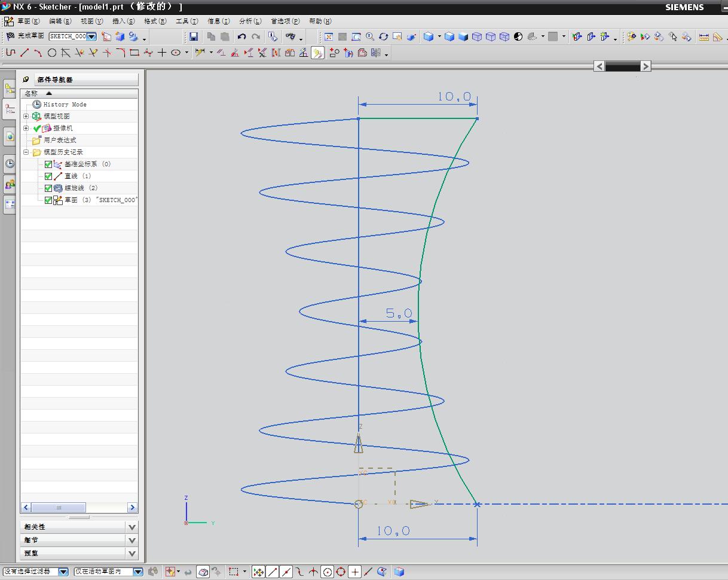
Task: Toggle the 螺旋线 (2) feature checkbox
Action: coord(48,188)
